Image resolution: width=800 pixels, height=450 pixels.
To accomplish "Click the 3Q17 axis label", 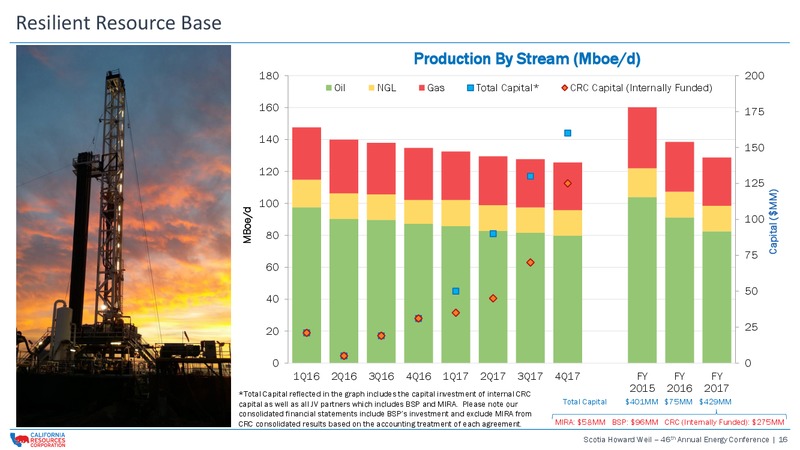I will [x=530, y=376].
